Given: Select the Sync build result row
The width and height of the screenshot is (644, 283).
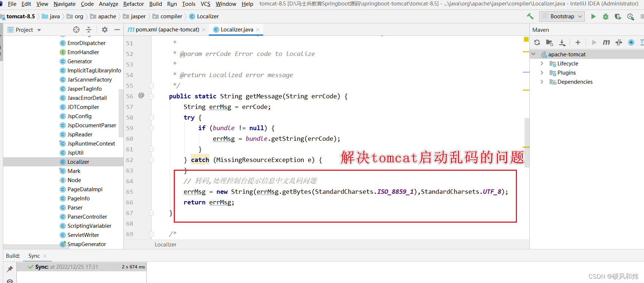Looking at the screenshot, I should [x=82, y=267].
